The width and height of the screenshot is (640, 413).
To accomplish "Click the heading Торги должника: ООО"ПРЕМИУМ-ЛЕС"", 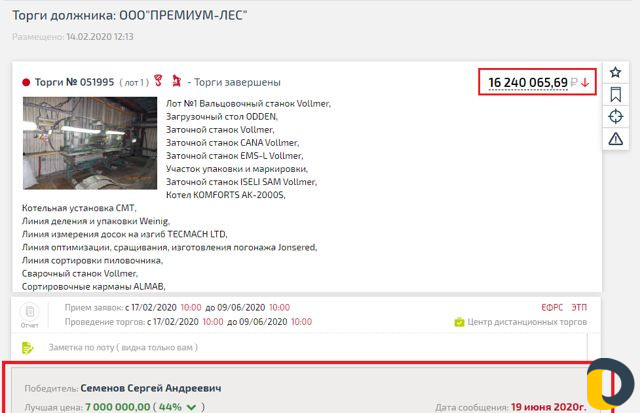I will coord(129,16).
